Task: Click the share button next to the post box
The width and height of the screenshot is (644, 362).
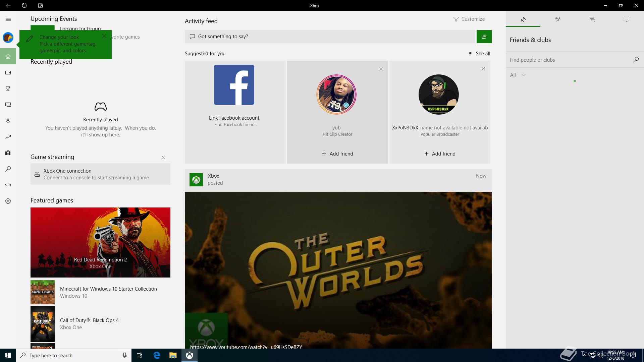Action: [x=484, y=37]
